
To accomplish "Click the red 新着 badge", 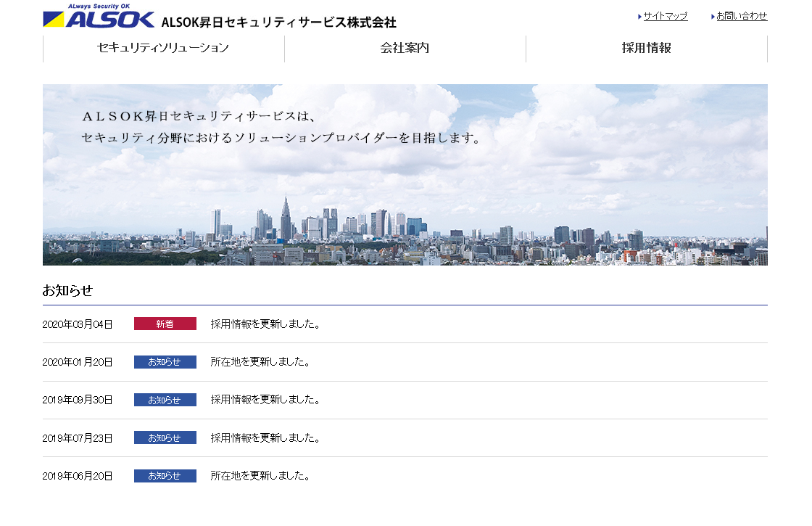I will coord(165,324).
